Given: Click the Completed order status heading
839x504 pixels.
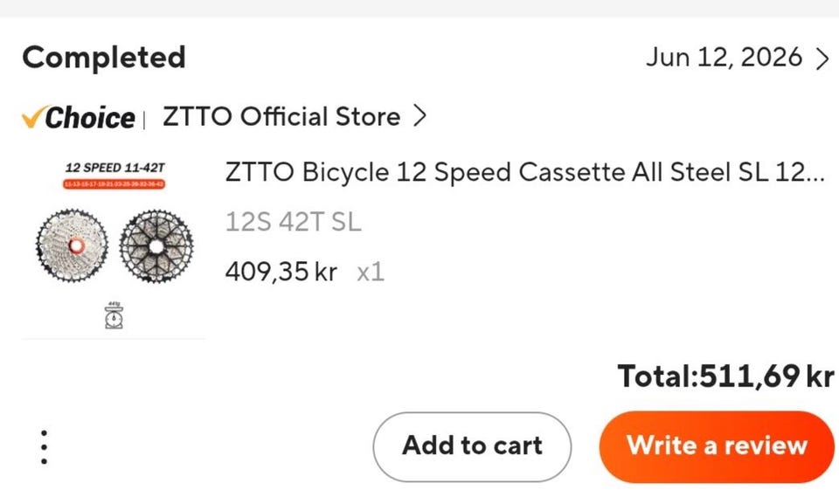Looking at the screenshot, I should [104, 58].
